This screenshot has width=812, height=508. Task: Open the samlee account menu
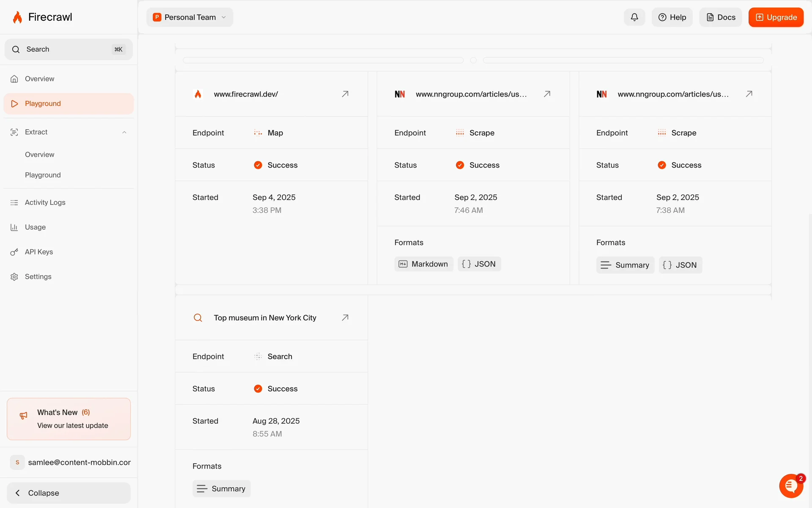point(70,462)
